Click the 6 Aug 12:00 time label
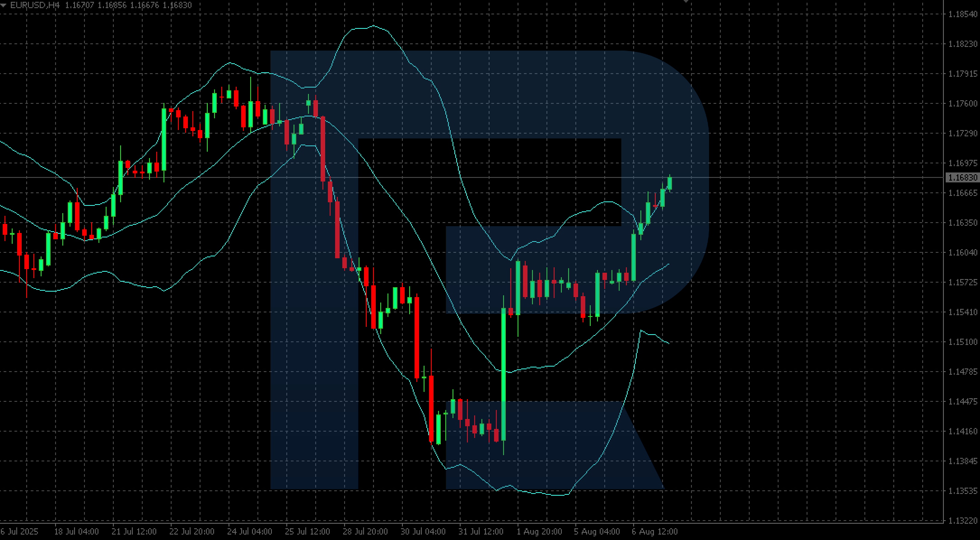This screenshot has width=980, height=540. (654, 531)
